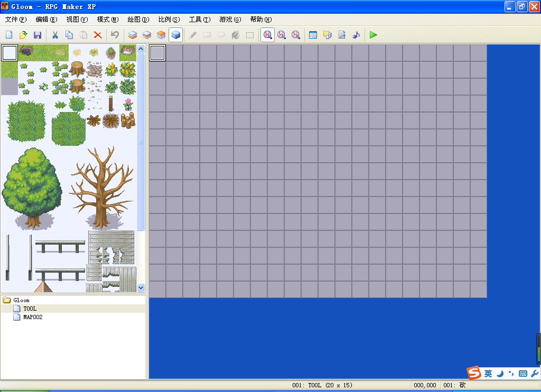Viewport: 541px width, 392px height.
Task: Click the tileset scrollbar up arrow
Action: click(141, 49)
